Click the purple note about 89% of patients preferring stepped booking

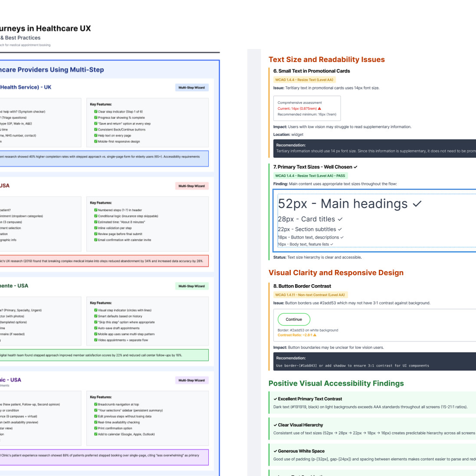[104, 457]
